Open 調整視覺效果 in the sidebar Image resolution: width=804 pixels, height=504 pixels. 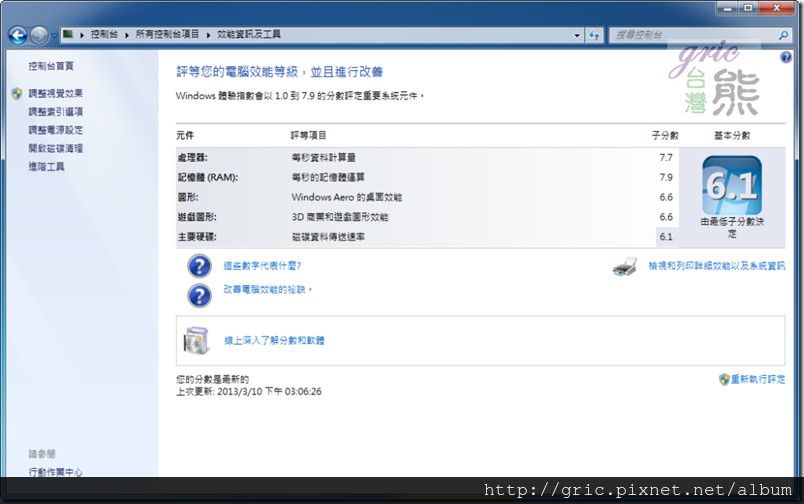pyautogui.click(x=55, y=93)
